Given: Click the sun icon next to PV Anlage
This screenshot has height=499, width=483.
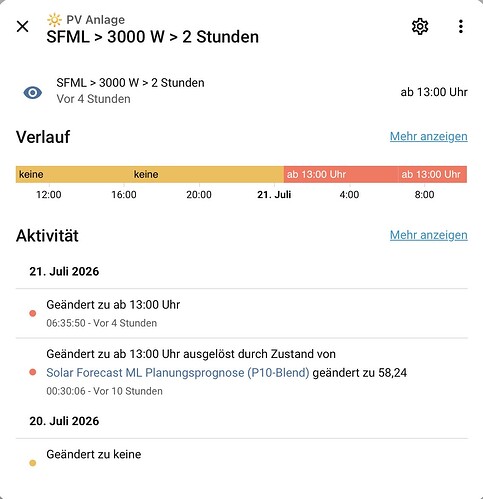Looking at the screenshot, I should 54,20.
